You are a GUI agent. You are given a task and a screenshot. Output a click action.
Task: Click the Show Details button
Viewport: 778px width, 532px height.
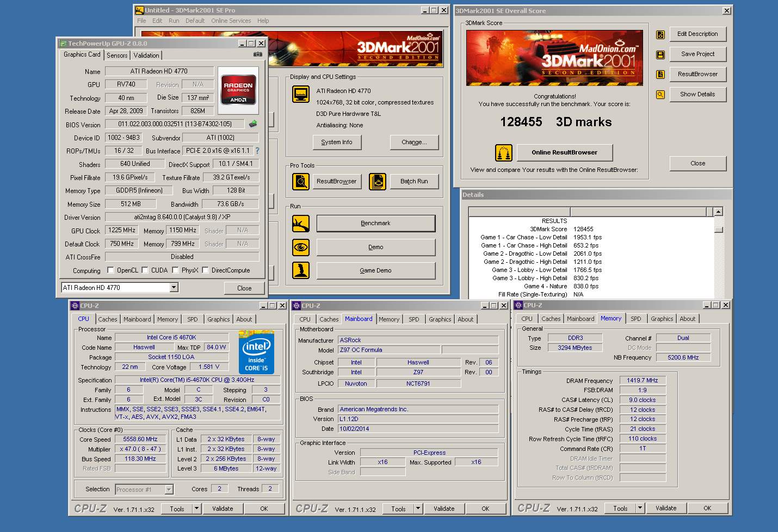coord(698,95)
